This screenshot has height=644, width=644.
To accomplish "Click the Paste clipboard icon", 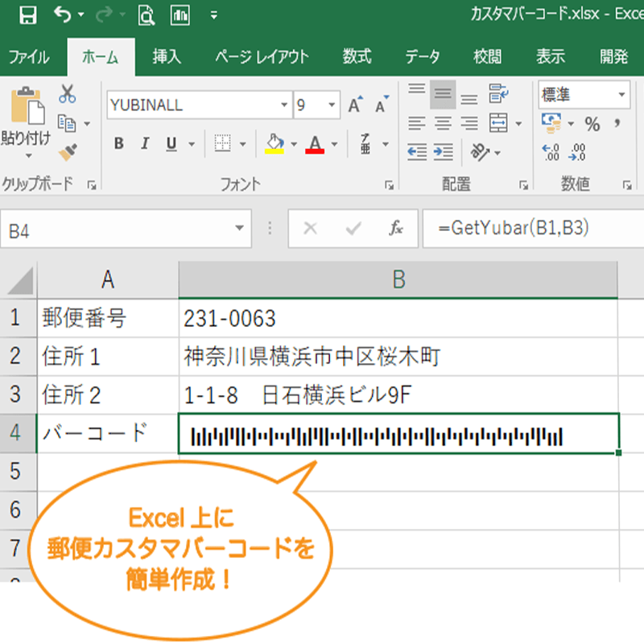I will click(27, 105).
